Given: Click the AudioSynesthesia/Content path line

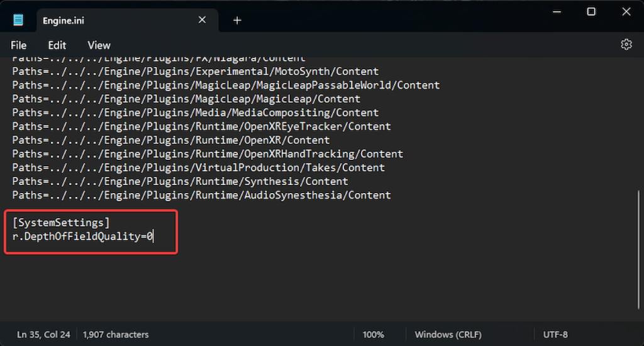Looking at the screenshot, I should pos(201,195).
